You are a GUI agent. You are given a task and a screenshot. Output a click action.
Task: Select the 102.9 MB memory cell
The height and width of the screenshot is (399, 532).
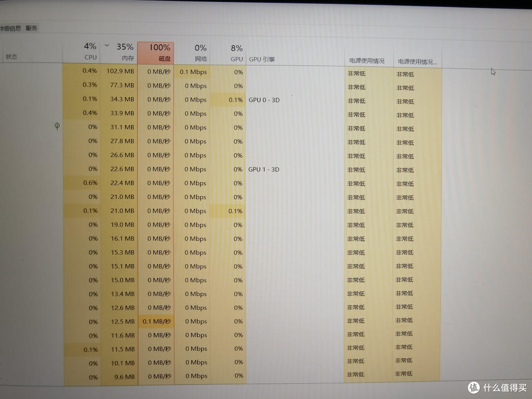(119, 71)
